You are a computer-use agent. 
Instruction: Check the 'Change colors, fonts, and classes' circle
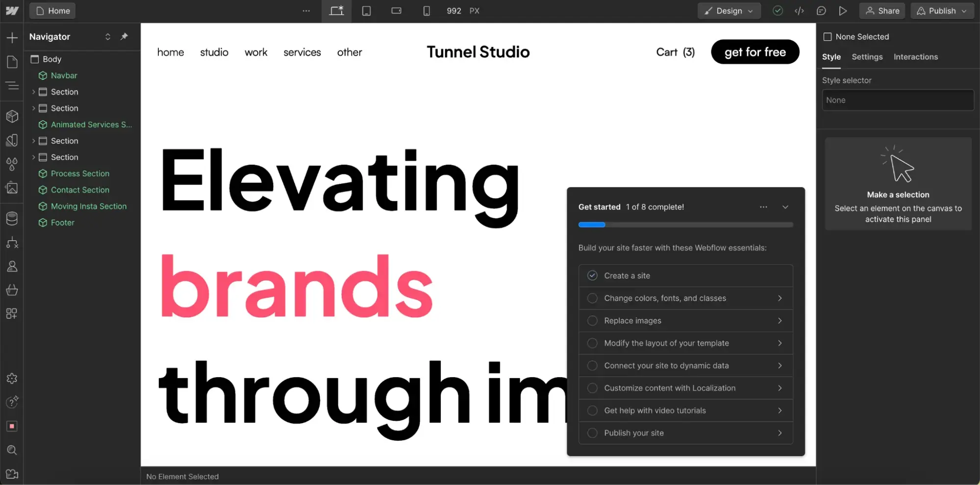pos(592,298)
